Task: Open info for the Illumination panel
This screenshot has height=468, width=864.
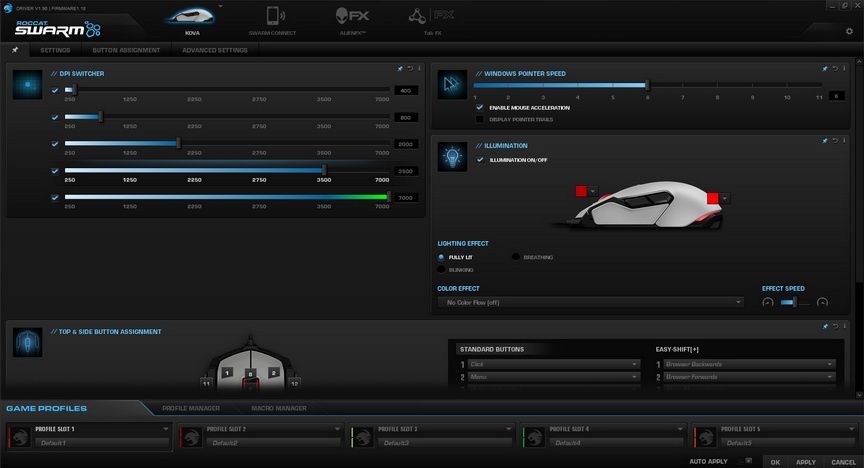Action: [844, 141]
